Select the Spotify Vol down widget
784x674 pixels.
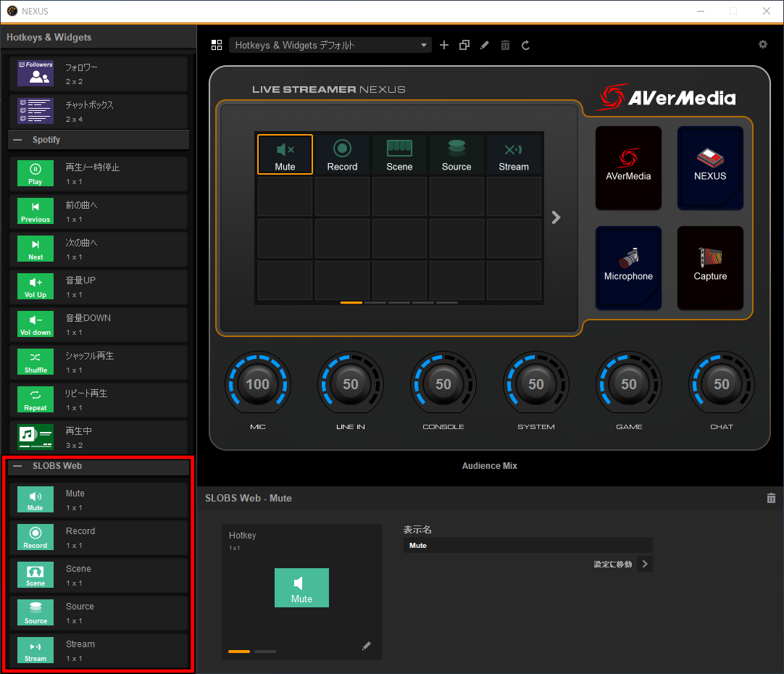(99, 325)
